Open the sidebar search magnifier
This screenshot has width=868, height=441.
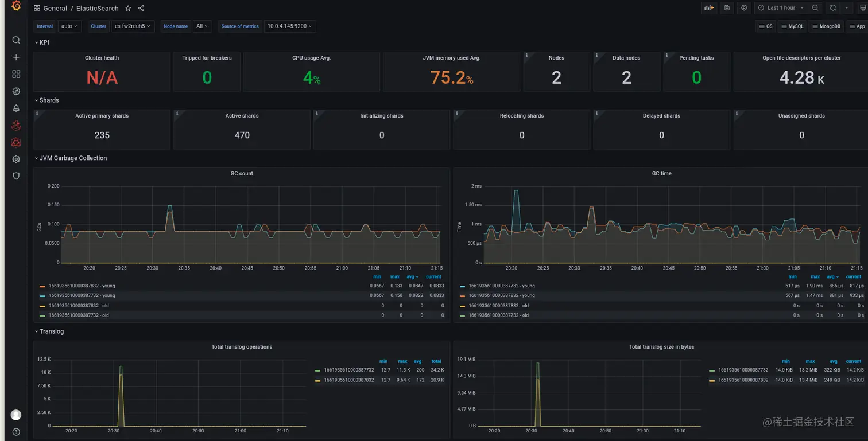[16, 40]
